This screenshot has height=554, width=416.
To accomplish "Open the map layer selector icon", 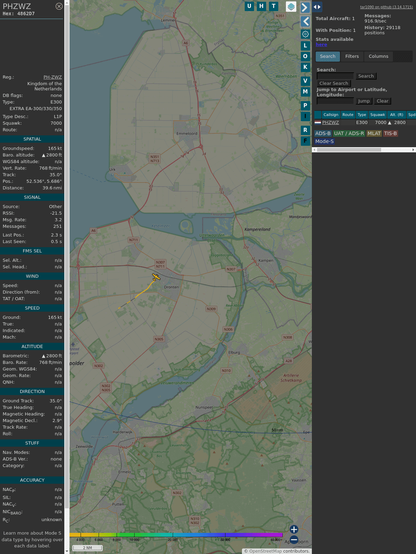I will click(291, 6).
